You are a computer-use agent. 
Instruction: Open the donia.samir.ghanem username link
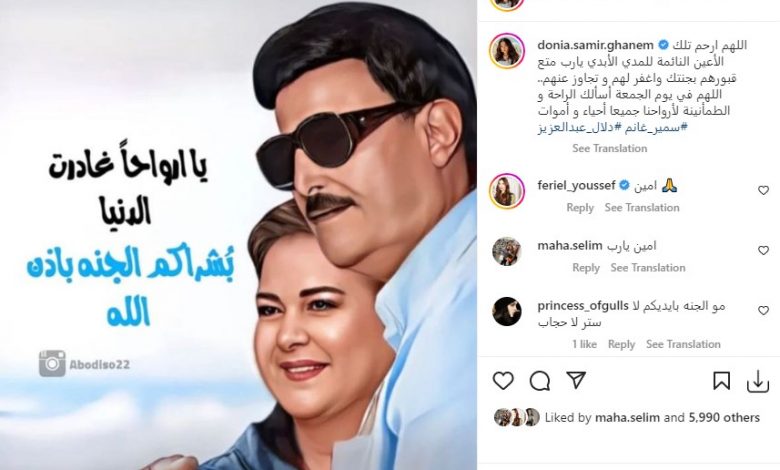point(595,45)
